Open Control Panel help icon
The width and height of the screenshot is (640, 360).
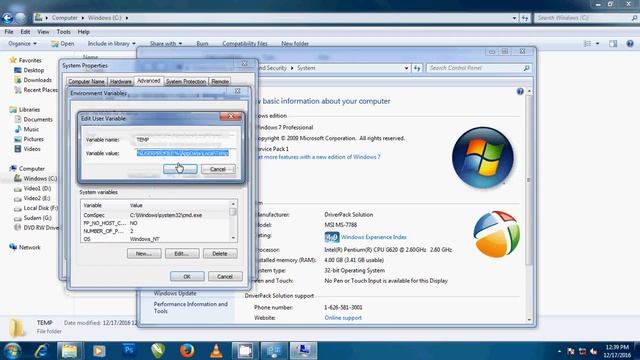click(520, 91)
